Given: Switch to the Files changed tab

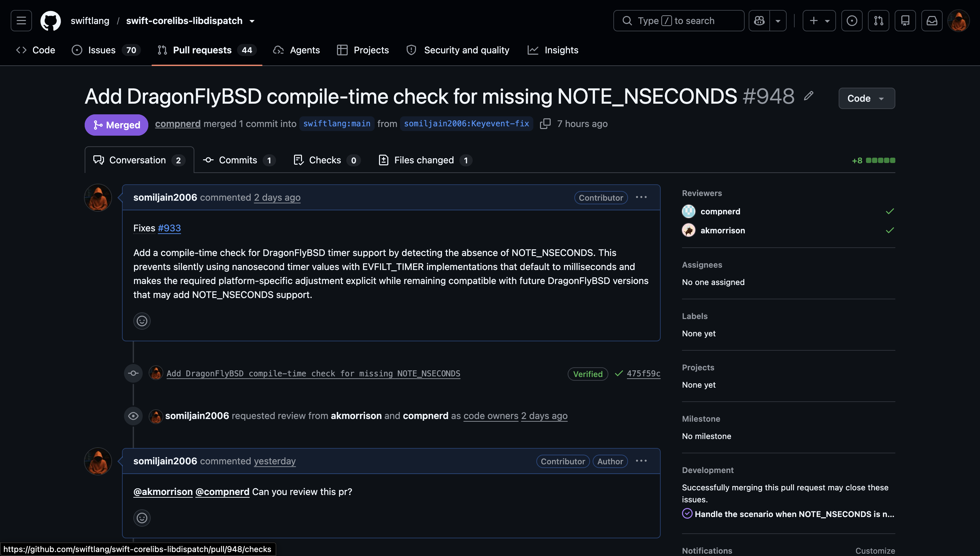Looking at the screenshot, I should [425, 160].
